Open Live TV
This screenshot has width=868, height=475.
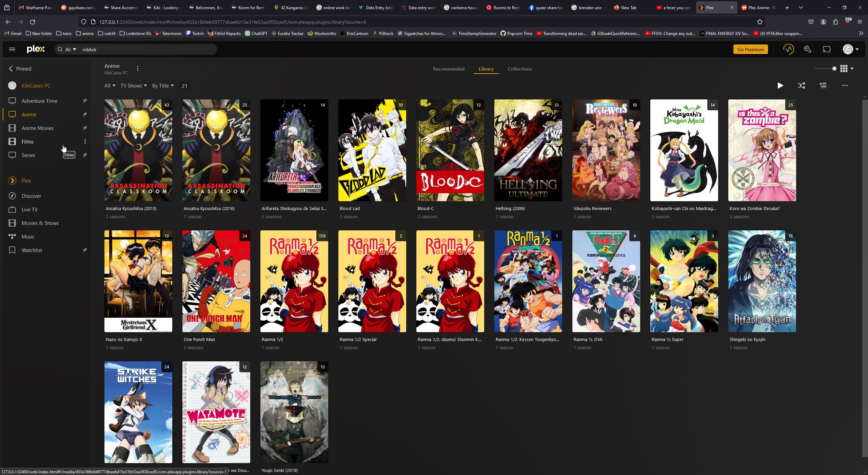click(29, 209)
